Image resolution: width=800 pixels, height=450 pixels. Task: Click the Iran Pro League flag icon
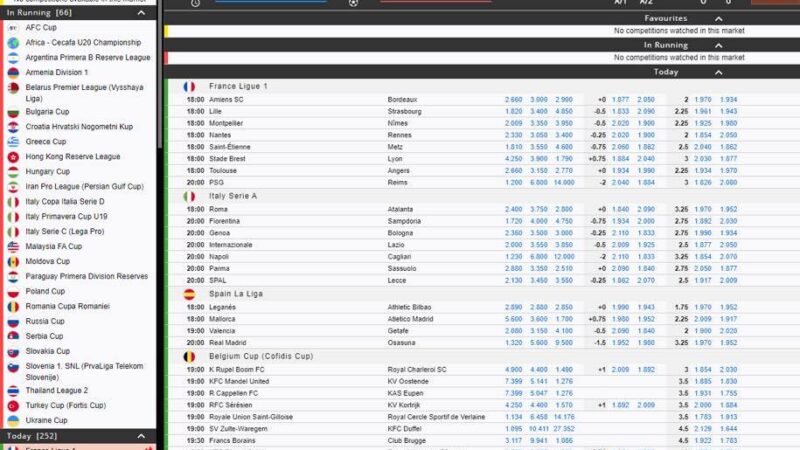13,187
